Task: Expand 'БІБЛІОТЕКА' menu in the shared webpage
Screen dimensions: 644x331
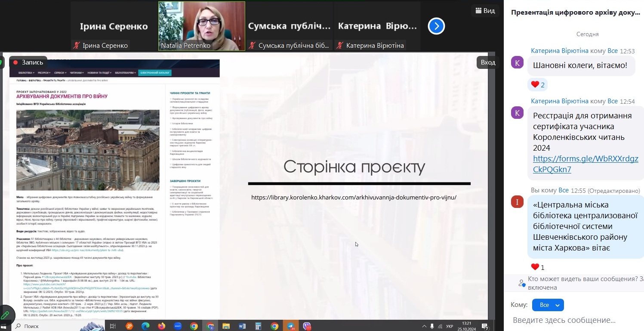Action: (x=27, y=73)
